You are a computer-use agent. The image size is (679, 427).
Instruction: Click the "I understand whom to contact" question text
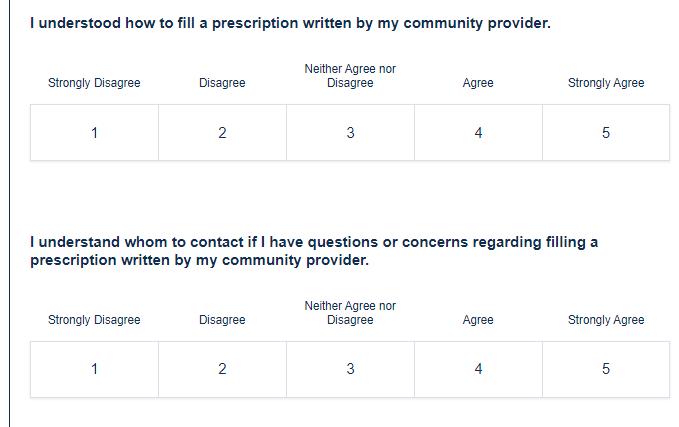(314, 251)
